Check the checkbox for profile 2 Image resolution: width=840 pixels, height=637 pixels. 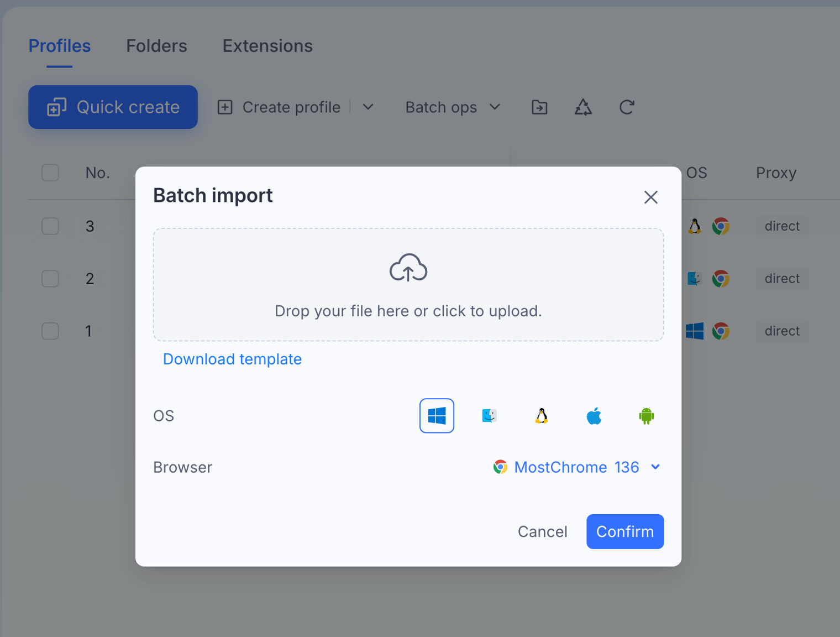[x=50, y=279]
